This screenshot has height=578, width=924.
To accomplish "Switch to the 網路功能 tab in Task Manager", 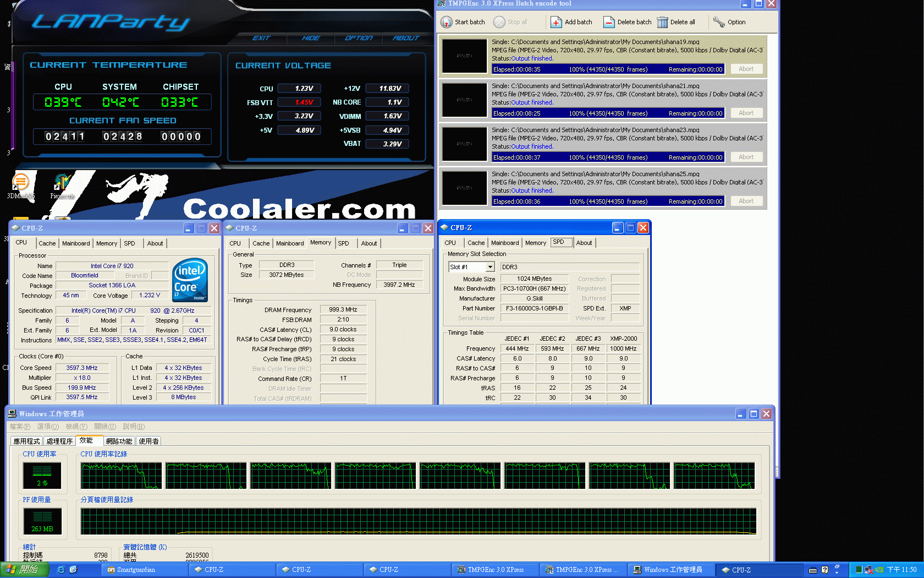I will click(x=119, y=441).
